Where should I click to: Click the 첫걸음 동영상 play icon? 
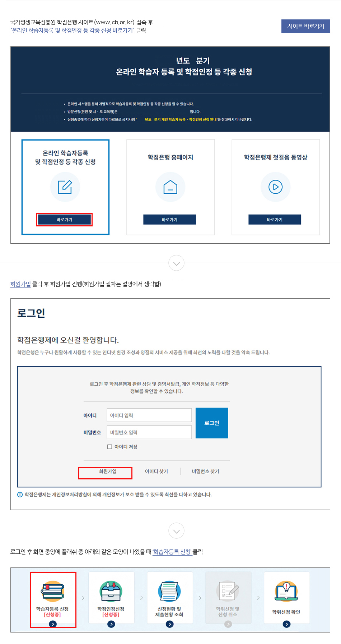(x=276, y=187)
